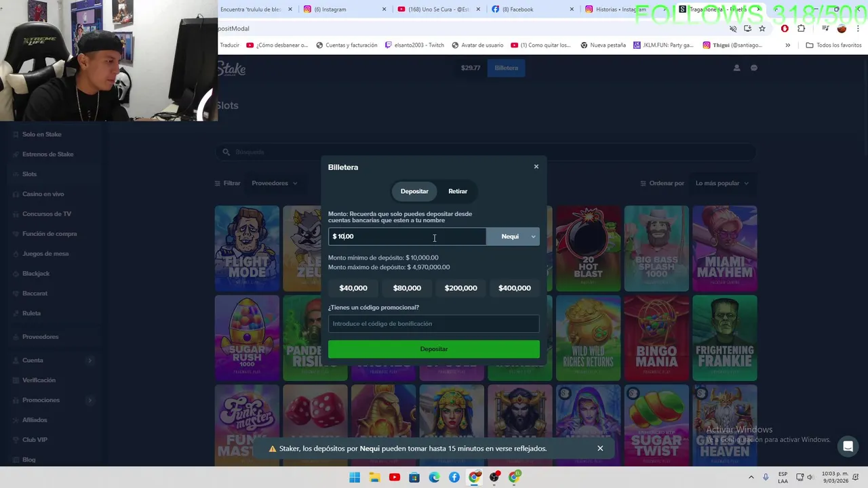Screen dimensions: 868x488
Task: Open the elsanto2003 - Twitch bookmark
Action: click(x=414, y=45)
